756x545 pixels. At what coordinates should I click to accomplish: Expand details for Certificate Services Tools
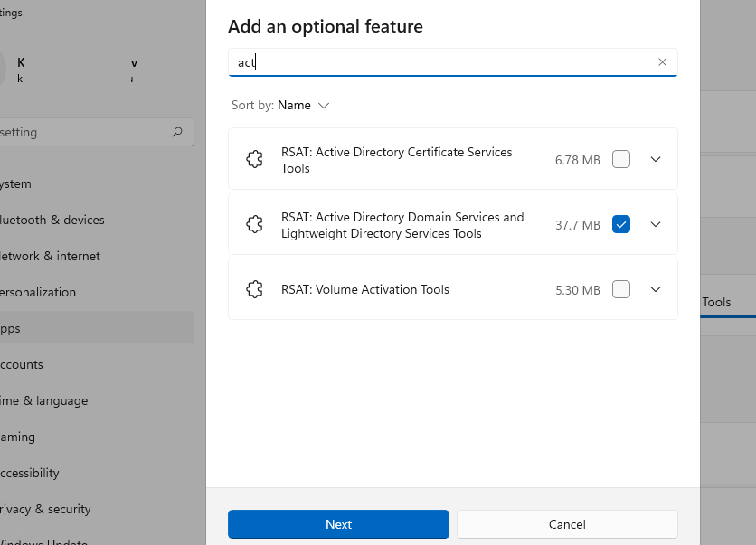655,159
